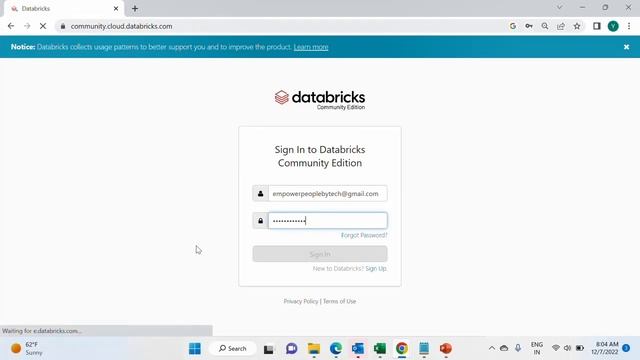Click Forgot Password link
640x360 pixels.
364,235
